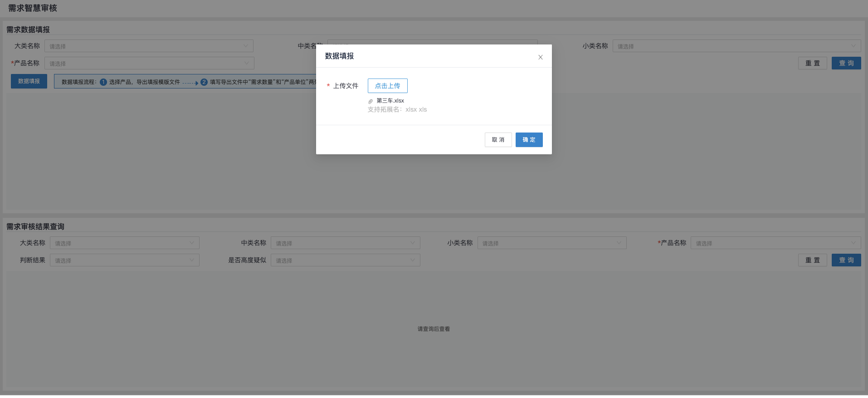Click the 数据填报 dialog title
868x398 pixels.
339,56
